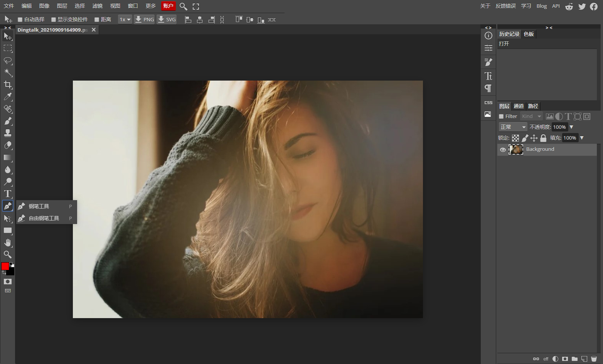Open the 滤镜 menu
603x364 pixels.
point(98,6)
